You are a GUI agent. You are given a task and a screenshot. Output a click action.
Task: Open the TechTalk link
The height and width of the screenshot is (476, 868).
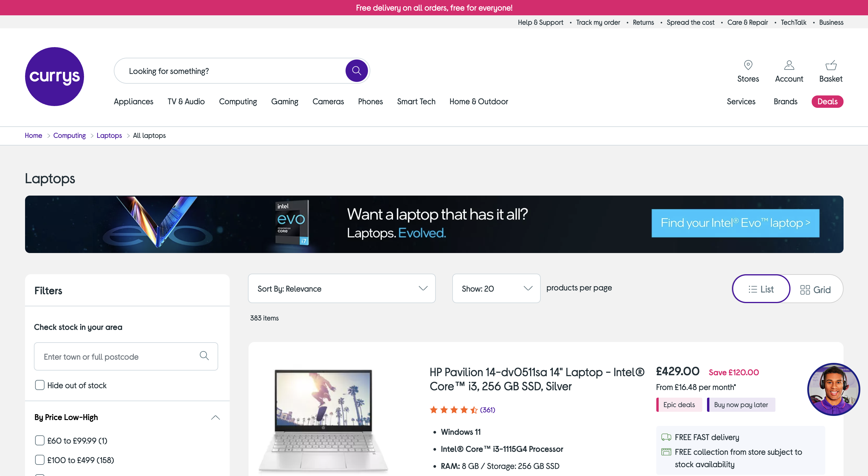tap(793, 22)
